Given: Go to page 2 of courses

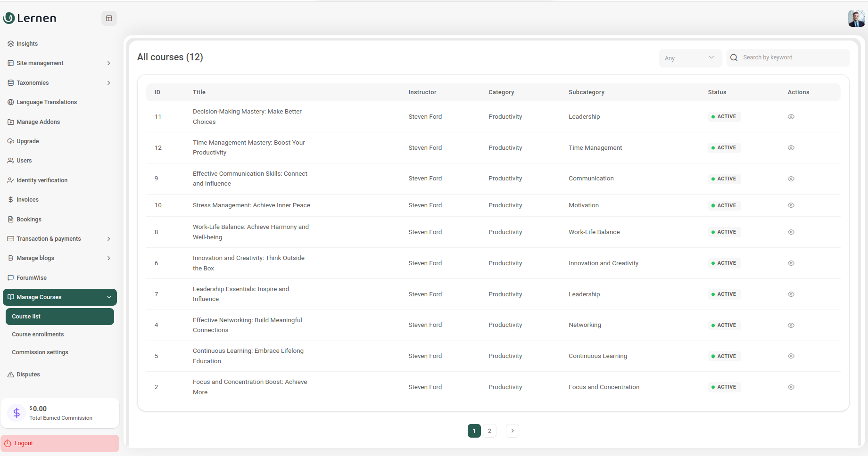Looking at the screenshot, I should [489, 431].
